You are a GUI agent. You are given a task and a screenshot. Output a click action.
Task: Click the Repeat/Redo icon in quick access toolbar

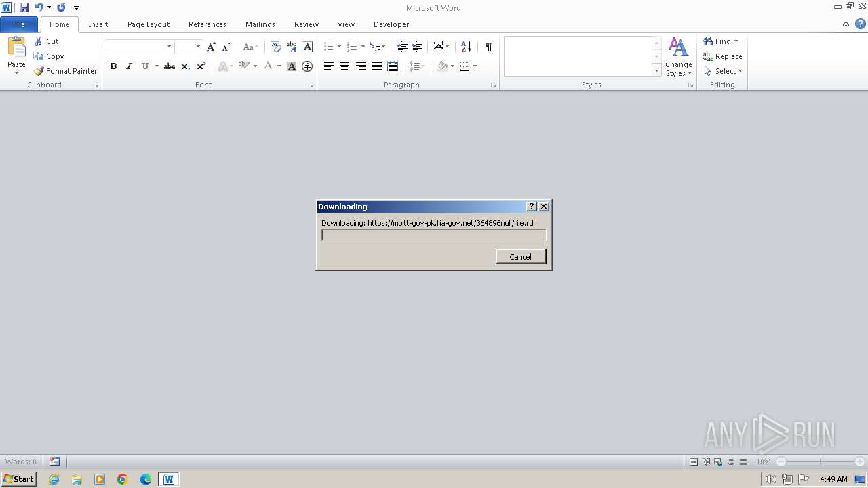tap(61, 7)
